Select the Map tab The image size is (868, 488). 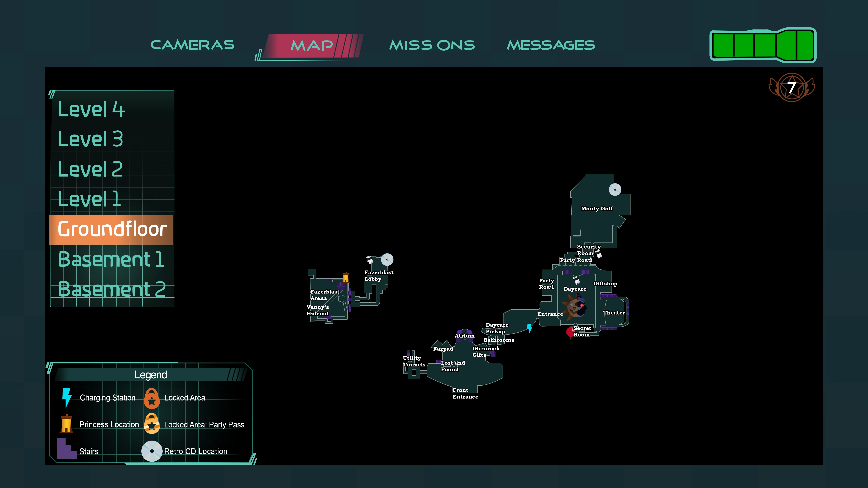click(312, 45)
